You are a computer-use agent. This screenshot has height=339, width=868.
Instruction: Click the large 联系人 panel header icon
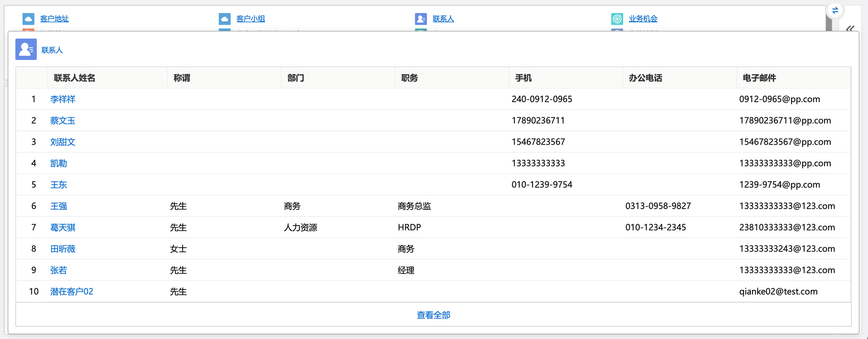pyautogui.click(x=26, y=50)
